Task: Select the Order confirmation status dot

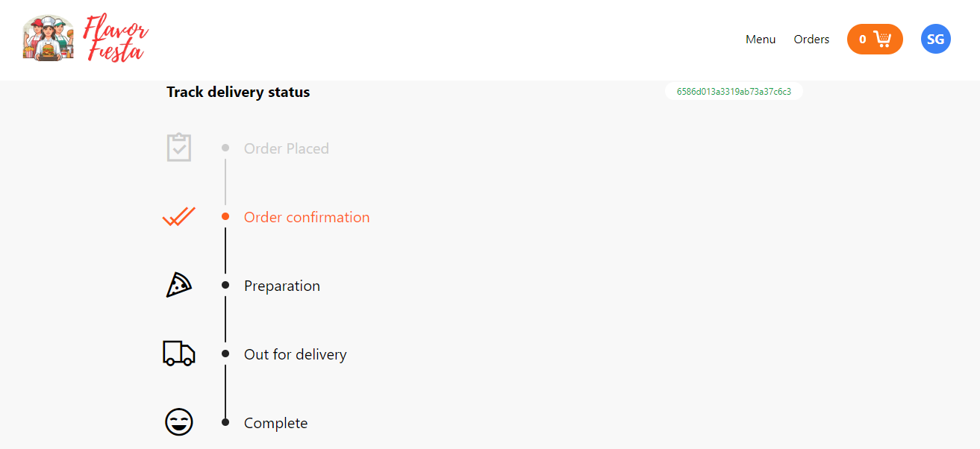Action: coord(225,216)
